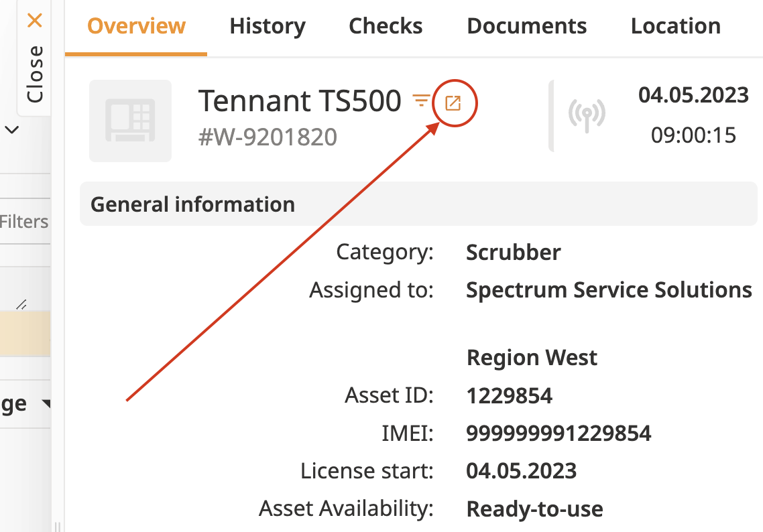Collapse the General information section
This screenshot has height=532, width=763.
[192, 204]
